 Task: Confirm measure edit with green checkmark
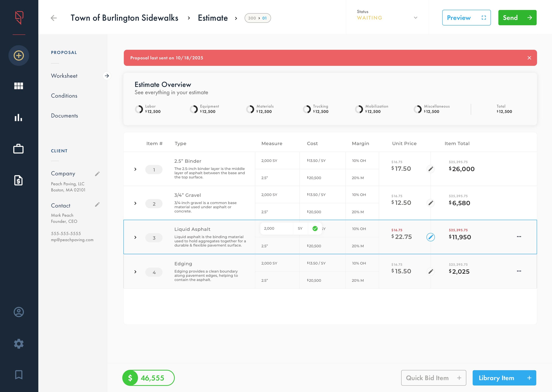pos(315,229)
